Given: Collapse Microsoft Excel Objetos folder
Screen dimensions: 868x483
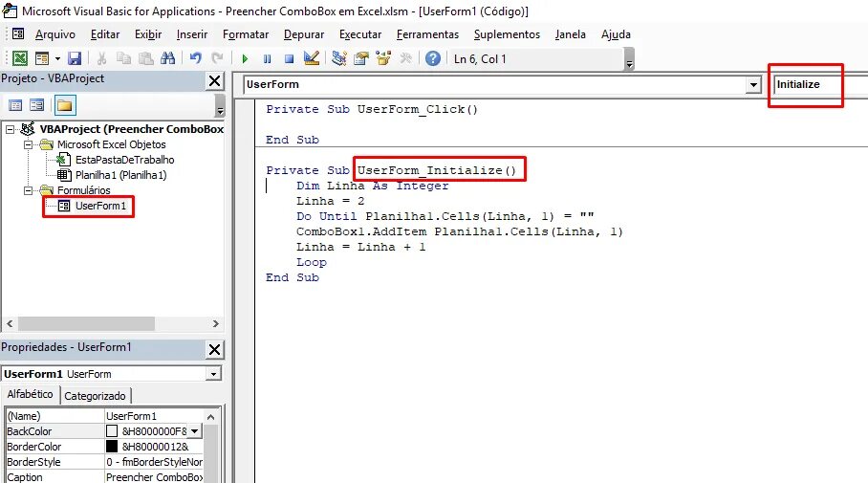Looking at the screenshot, I should click(28, 144).
